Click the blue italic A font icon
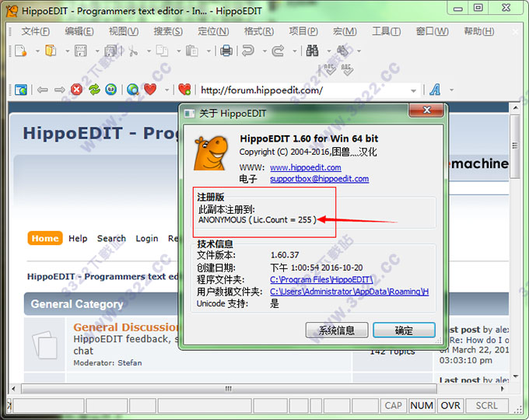 click(435, 89)
